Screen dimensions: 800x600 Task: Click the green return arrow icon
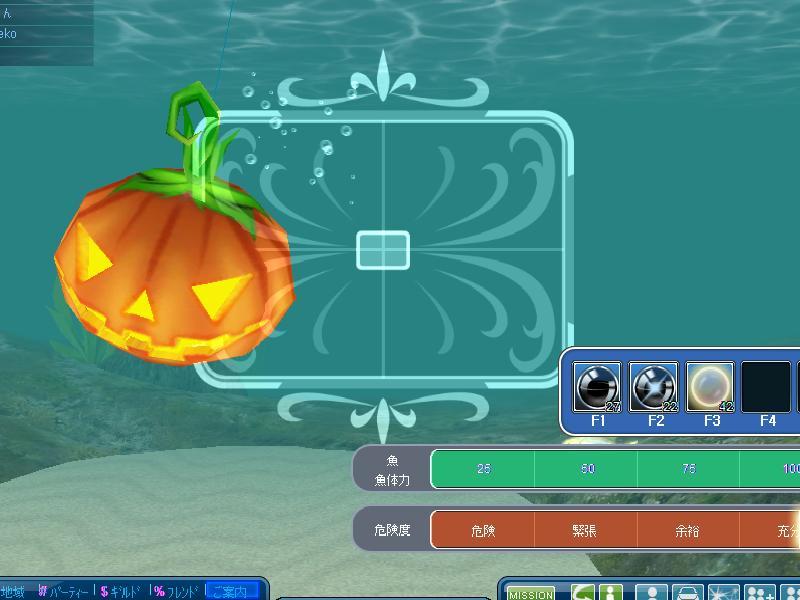pos(584,593)
